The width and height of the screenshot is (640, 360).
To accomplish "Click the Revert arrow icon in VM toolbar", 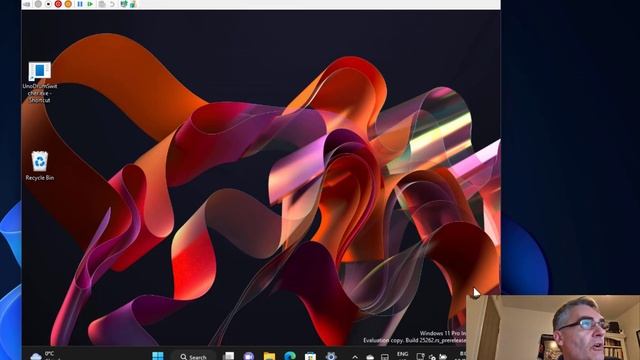I will [x=112, y=4].
